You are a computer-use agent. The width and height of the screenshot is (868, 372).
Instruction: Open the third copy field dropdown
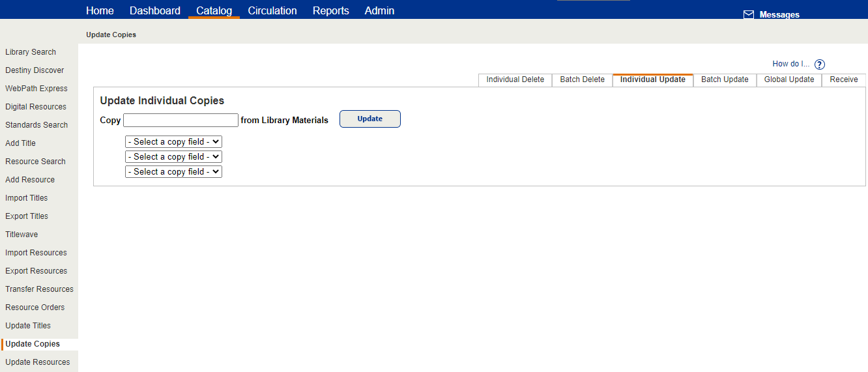tap(173, 171)
